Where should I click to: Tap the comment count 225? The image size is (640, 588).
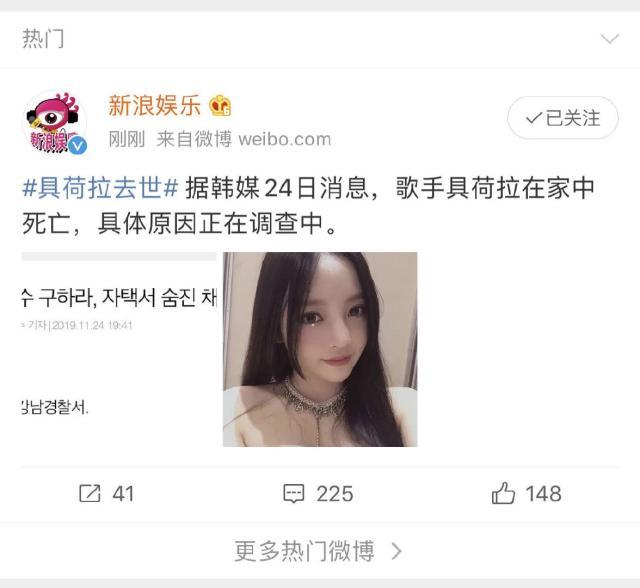pyautogui.click(x=335, y=494)
